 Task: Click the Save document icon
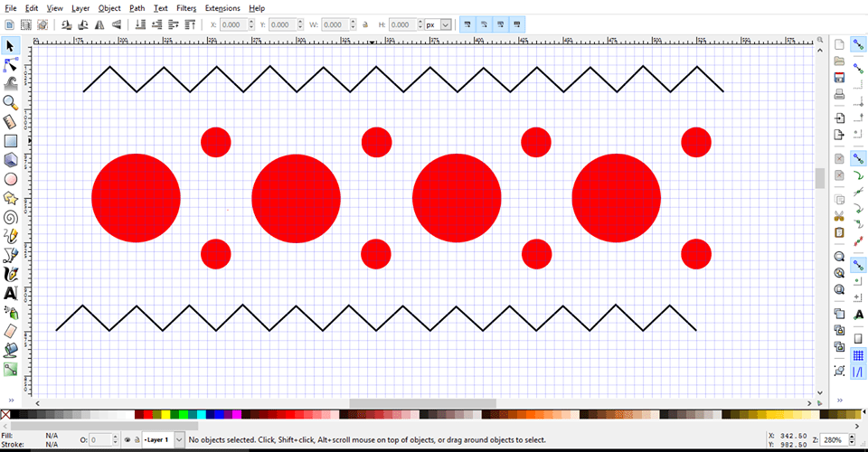[839, 78]
